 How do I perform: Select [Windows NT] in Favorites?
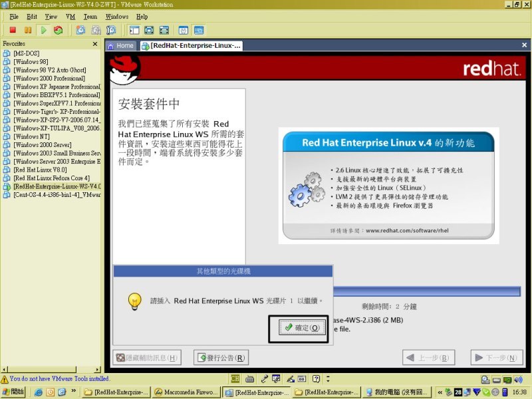[31, 136]
